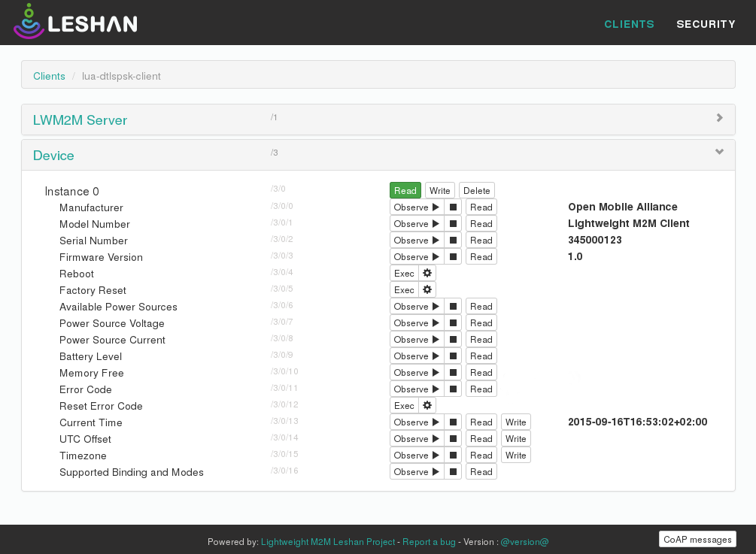Screen dimensions: 756x554
Task: Open Report a bug link
Action: 429,542
